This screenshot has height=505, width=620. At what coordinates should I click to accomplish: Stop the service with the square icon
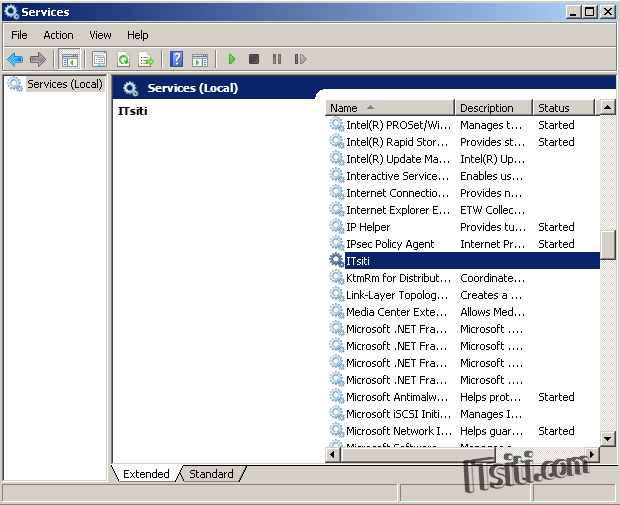254,59
